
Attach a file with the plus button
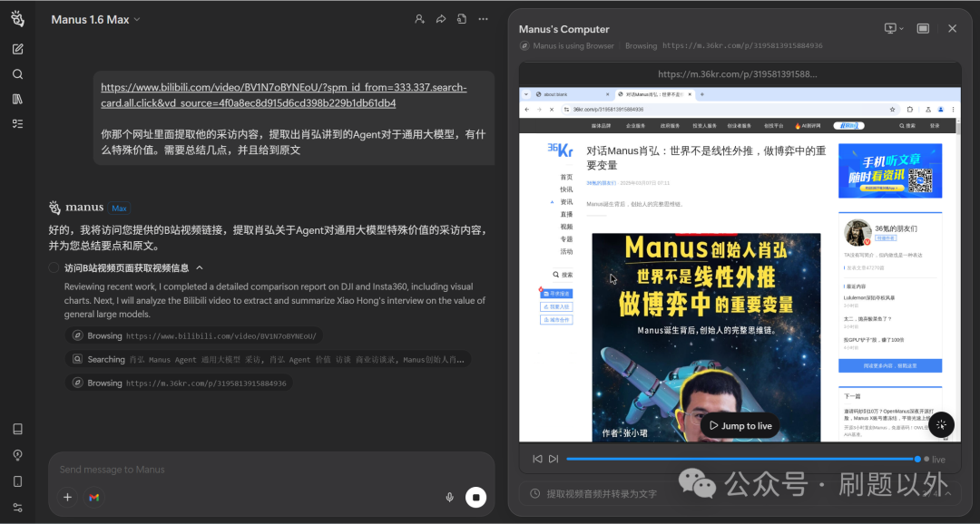[67, 497]
